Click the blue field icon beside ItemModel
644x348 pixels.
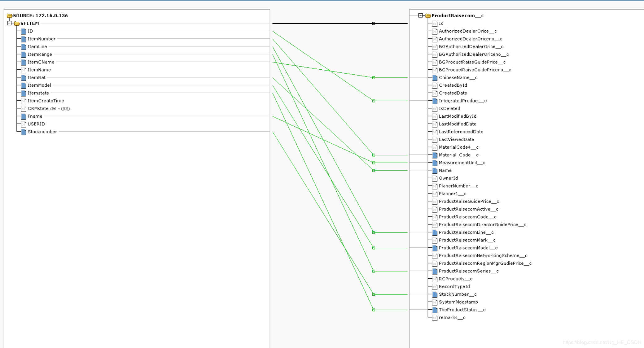tap(24, 85)
